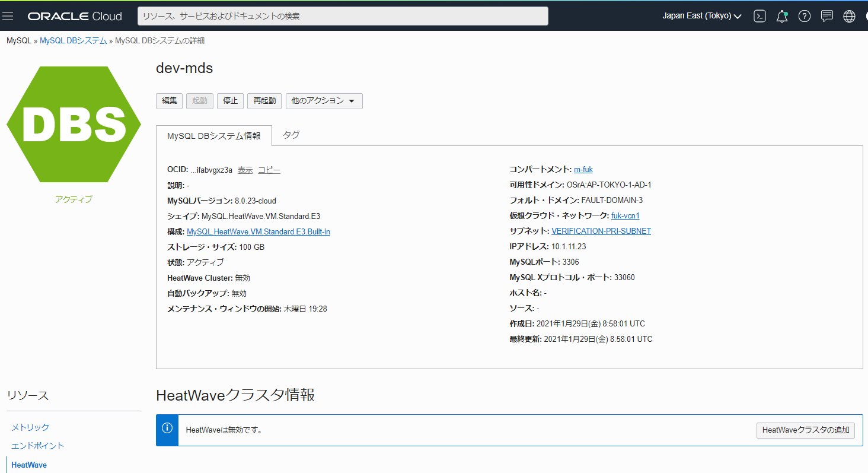Image resolution: width=868 pixels, height=473 pixels.
Task: Click the Oracle Cloud logo
Action: [x=75, y=16]
